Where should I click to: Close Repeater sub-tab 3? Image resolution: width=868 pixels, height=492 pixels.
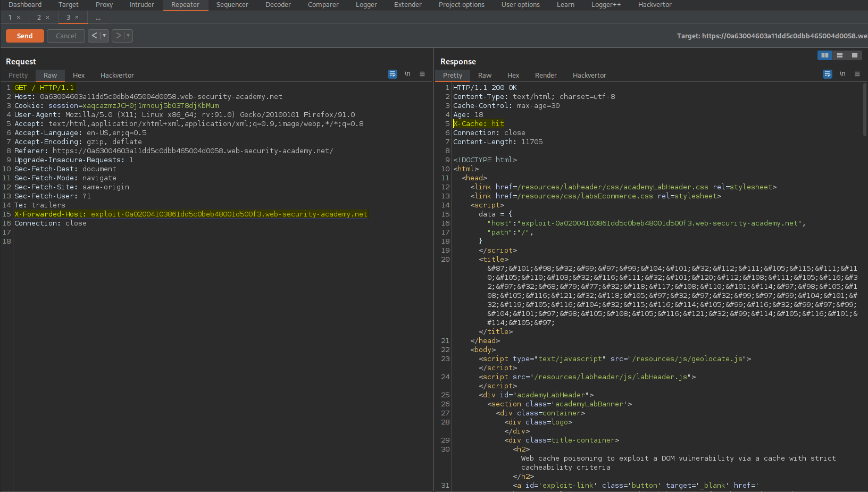pos(77,18)
